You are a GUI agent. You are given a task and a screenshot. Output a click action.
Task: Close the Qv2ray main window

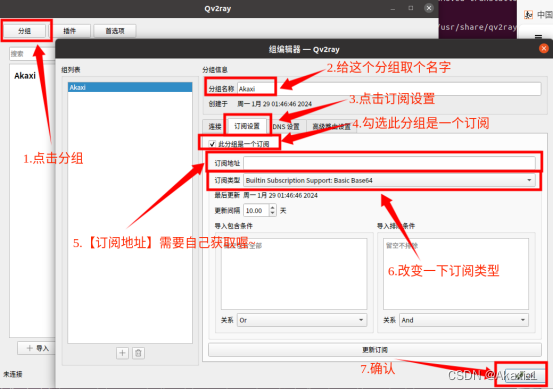pyautogui.click(x=429, y=8)
